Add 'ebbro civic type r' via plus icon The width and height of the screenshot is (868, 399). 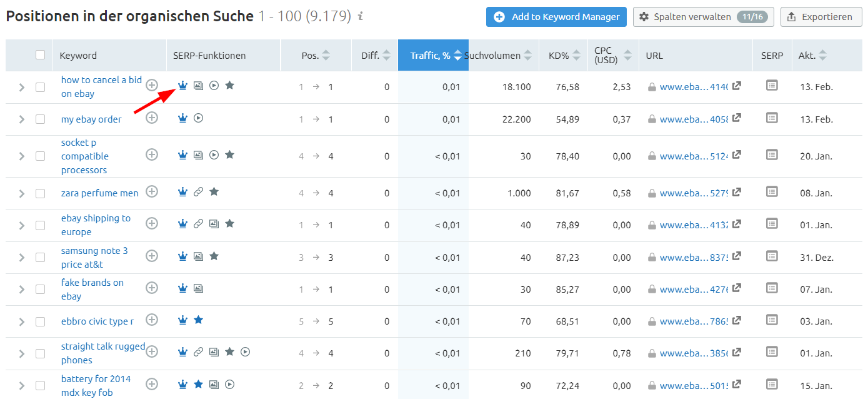[152, 320]
